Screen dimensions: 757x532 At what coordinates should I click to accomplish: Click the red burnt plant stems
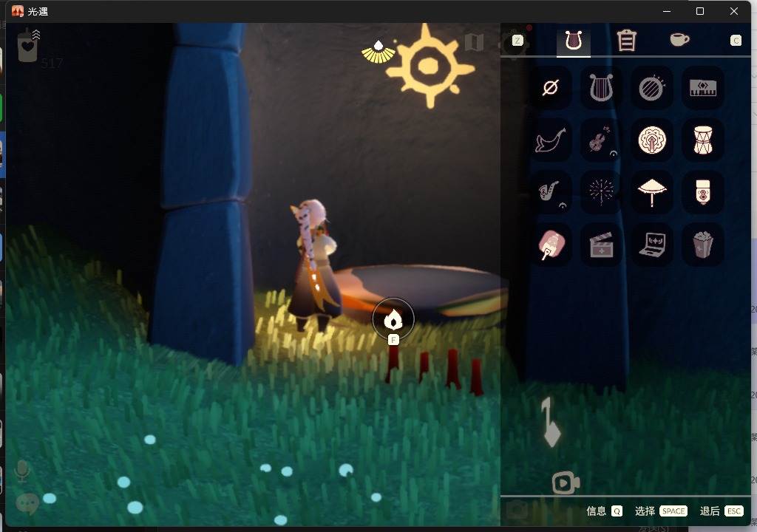coord(435,371)
